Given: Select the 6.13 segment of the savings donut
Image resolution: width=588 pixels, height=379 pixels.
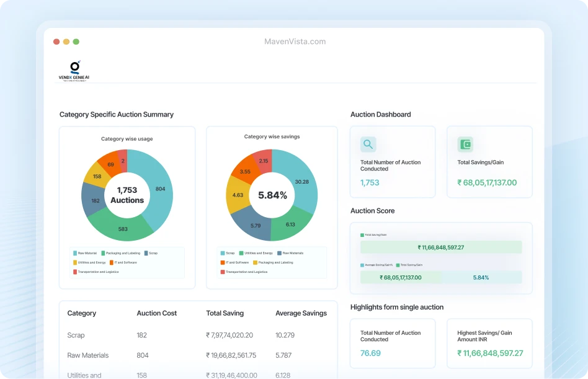Looking at the screenshot, I should (290, 225).
